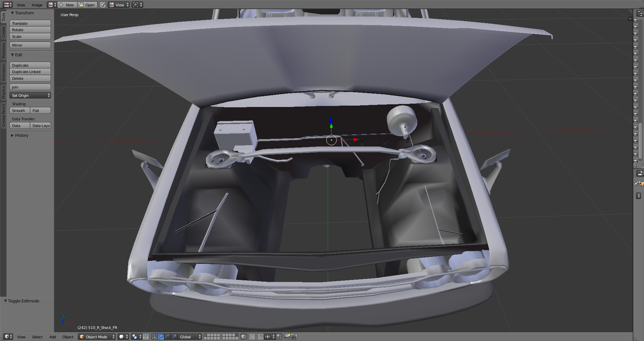The height and width of the screenshot is (341, 644).
Task: Click the Mirror button
Action: pos(30,45)
